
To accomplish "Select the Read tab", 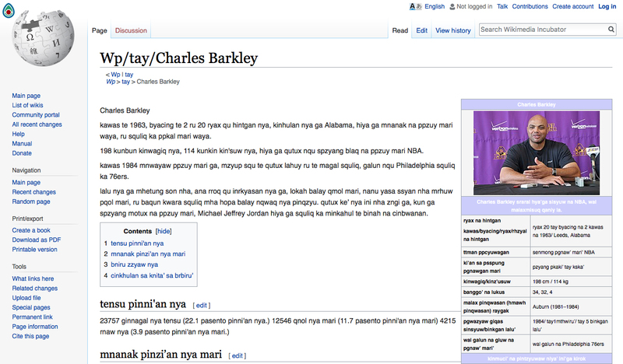I will [x=399, y=30].
